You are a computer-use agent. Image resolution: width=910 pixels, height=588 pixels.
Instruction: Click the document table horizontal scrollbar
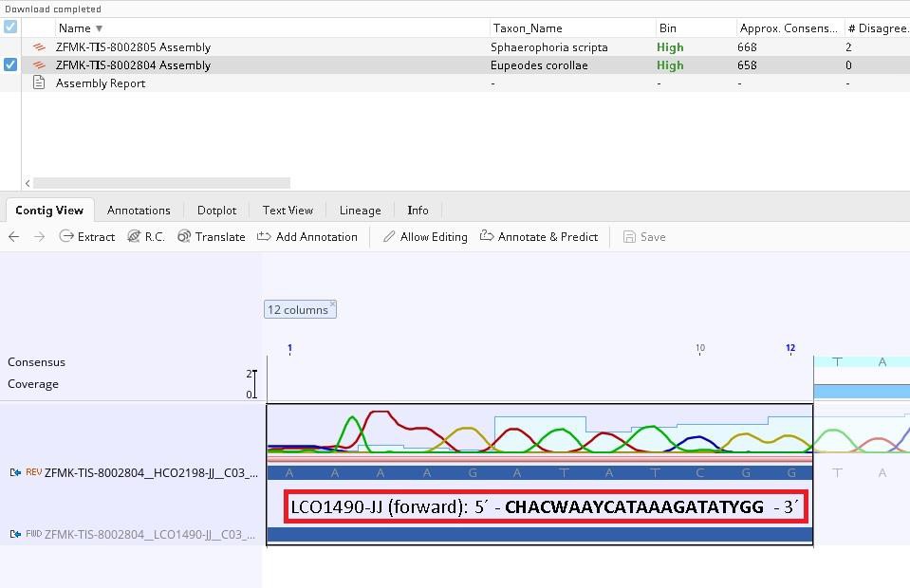pyautogui.click(x=161, y=183)
